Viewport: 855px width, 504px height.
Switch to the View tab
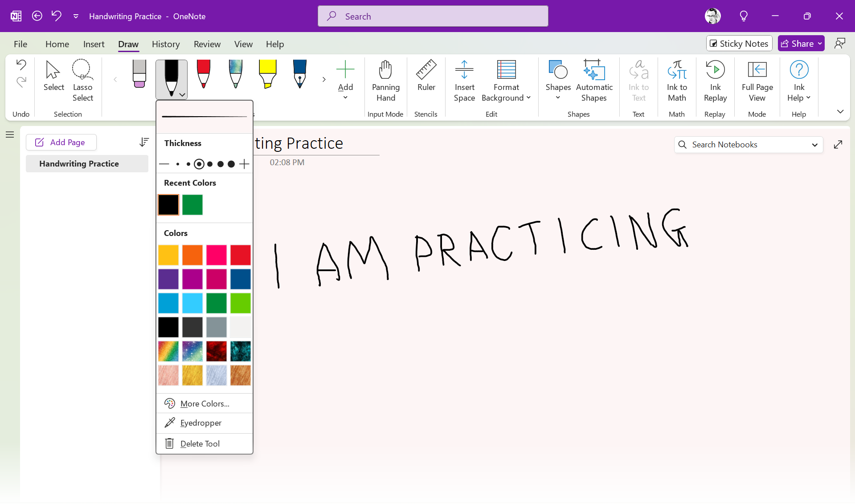(243, 44)
